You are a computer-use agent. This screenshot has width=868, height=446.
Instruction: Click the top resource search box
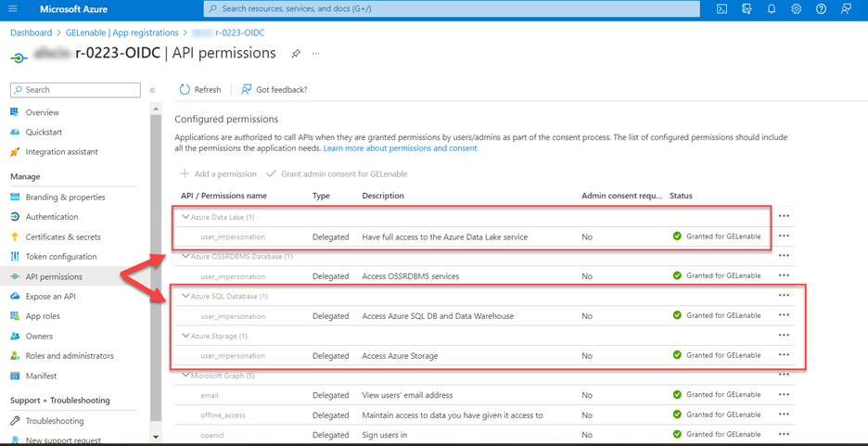point(452,9)
